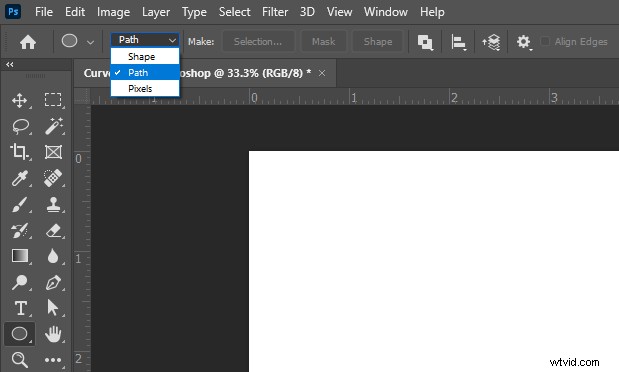Select the Hand tool
This screenshot has width=619, height=372.
(x=53, y=334)
